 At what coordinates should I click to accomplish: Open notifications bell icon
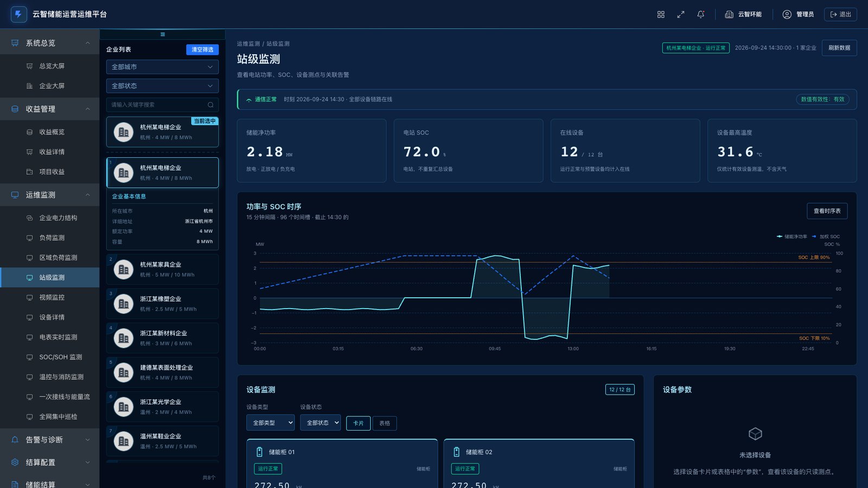point(701,15)
